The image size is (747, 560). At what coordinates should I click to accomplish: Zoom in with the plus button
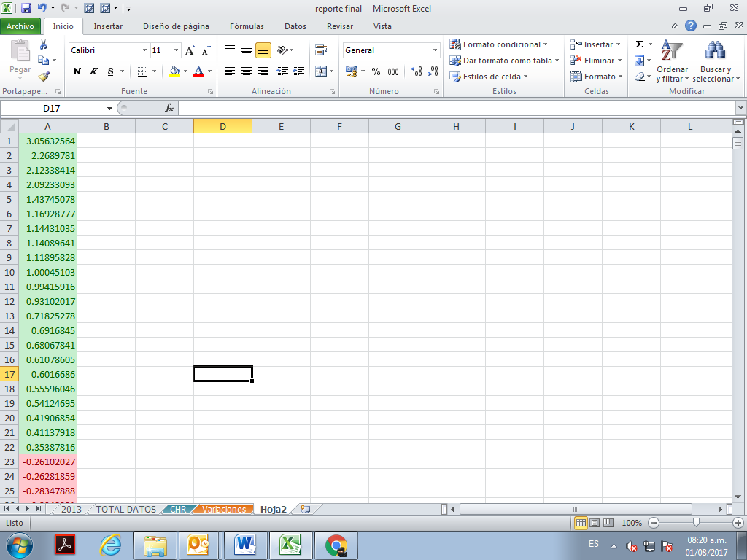click(738, 523)
